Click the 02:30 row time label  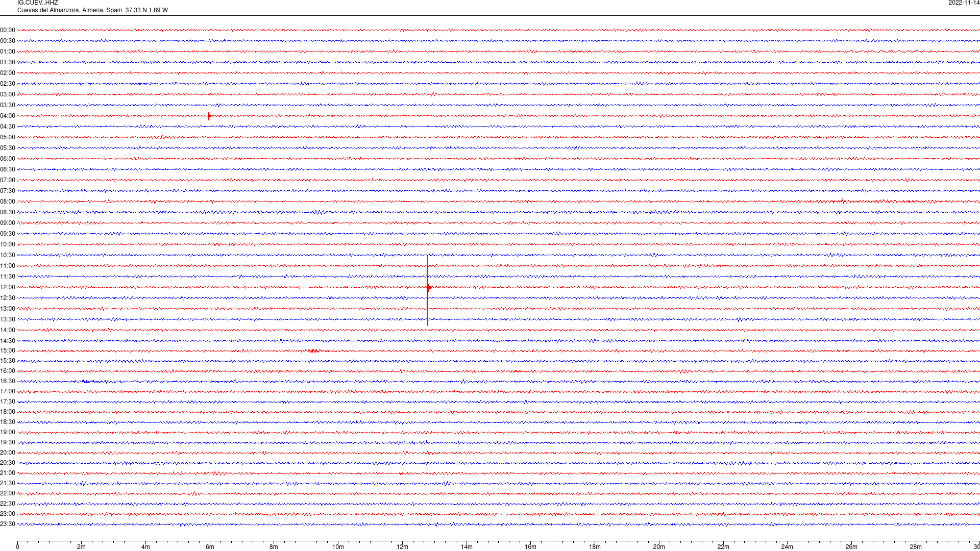(8, 84)
